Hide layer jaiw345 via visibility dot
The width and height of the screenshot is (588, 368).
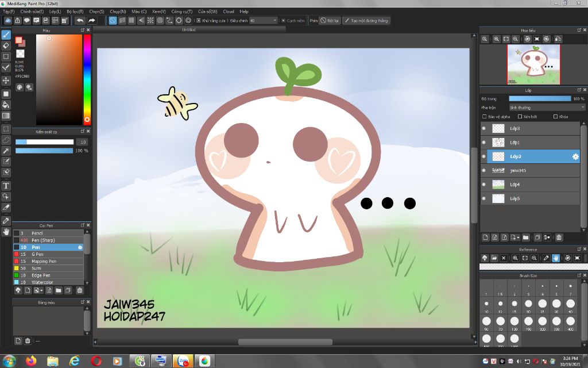pos(483,170)
